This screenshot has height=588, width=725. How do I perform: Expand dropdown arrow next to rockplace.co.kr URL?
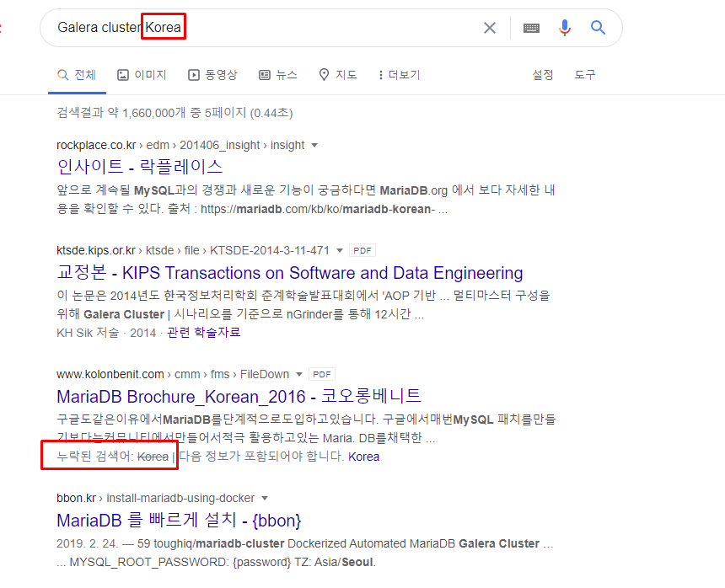pos(314,146)
